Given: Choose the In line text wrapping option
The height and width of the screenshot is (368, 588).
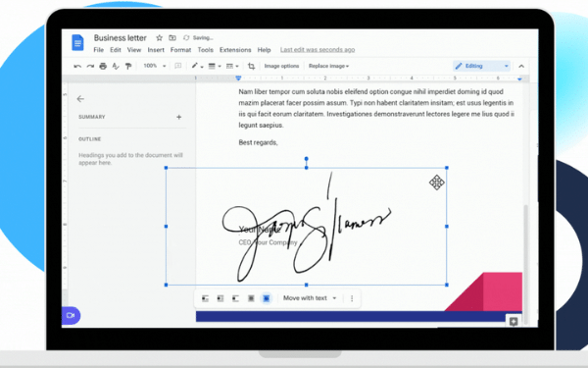Looking at the screenshot, I should (205, 298).
